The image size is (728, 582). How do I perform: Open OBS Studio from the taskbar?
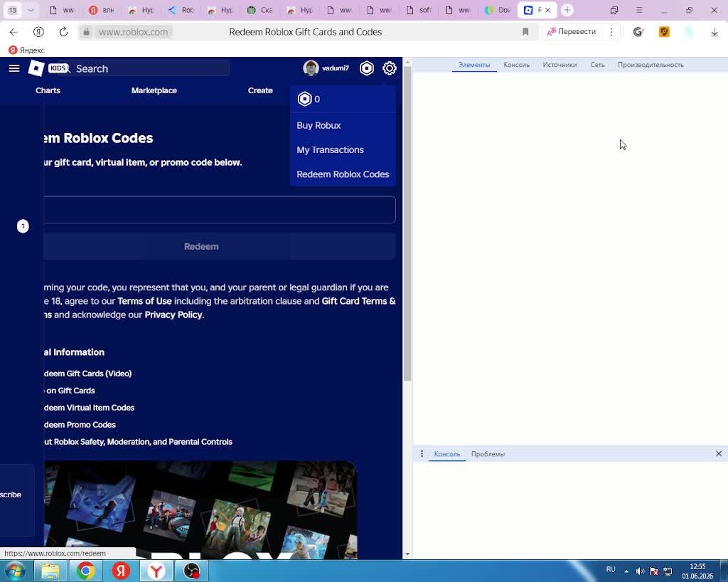coord(191,571)
